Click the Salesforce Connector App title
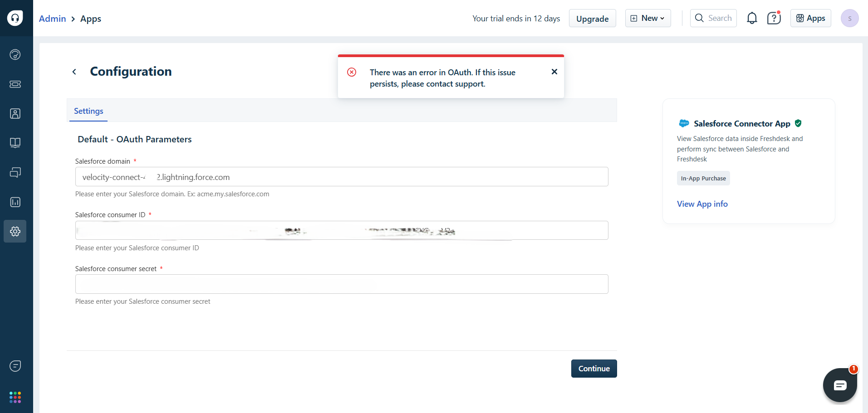The image size is (868, 413). (x=742, y=124)
